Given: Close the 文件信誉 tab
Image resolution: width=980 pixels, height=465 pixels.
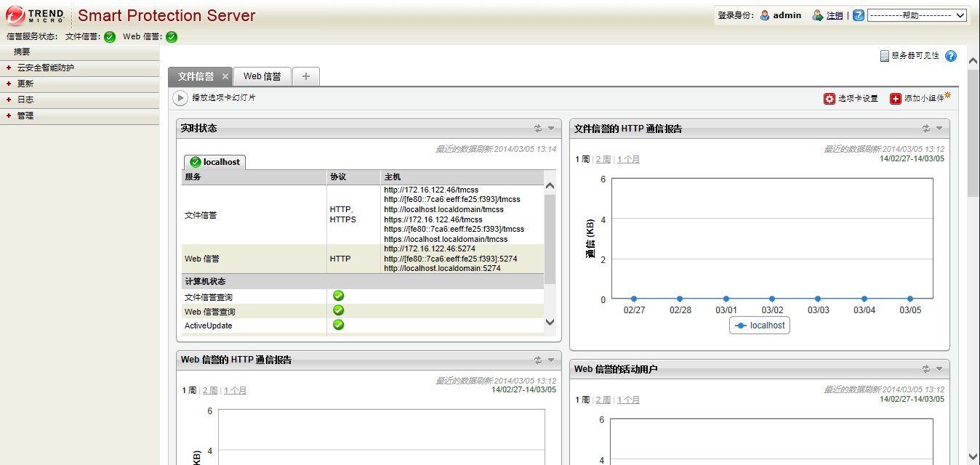Looking at the screenshot, I should [x=225, y=76].
